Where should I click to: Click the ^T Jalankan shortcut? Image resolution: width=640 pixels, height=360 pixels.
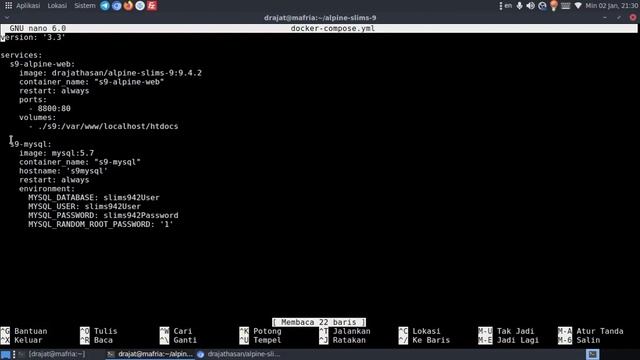coord(345,331)
